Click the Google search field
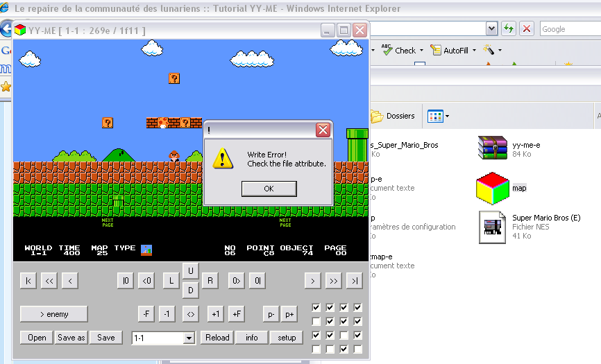Image resolution: width=601 pixels, height=364 pixels. coord(570,28)
